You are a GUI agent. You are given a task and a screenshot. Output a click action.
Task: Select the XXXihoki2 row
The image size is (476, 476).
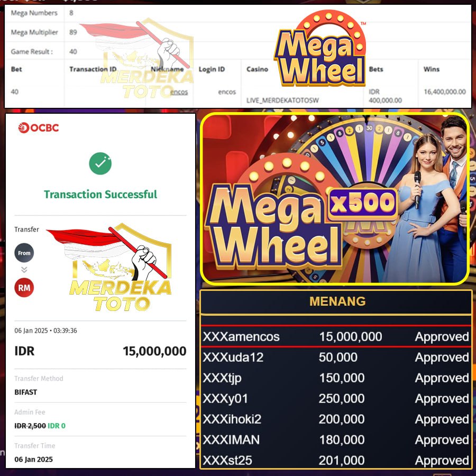(336, 419)
